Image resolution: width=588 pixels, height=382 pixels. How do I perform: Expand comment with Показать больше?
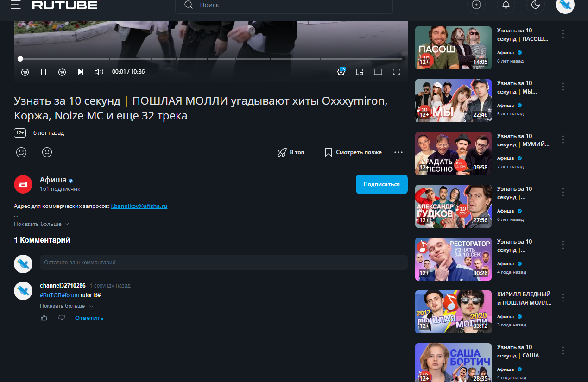[x=67, y=306]
